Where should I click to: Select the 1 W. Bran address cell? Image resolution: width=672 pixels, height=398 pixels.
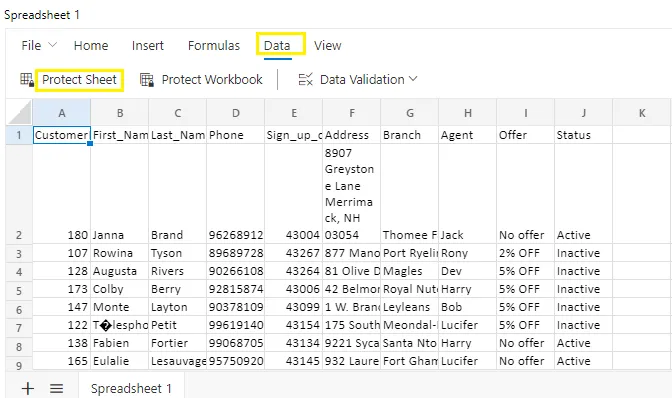tap(351, 307)
